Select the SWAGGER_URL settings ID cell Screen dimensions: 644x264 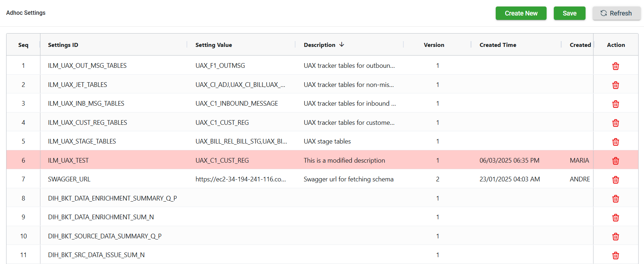coord(69,179)
